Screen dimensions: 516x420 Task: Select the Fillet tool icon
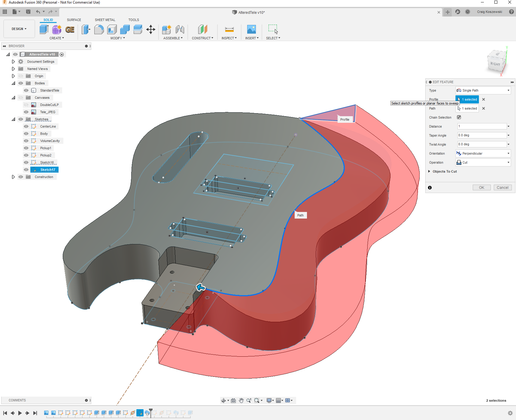(x=99, y=29)
